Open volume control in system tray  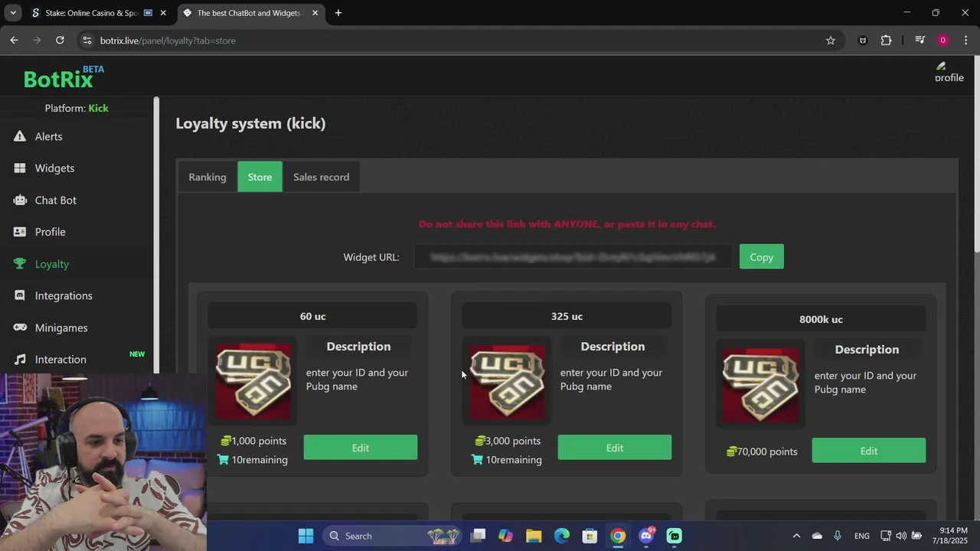pyautogui.click(x=901, y=536)
